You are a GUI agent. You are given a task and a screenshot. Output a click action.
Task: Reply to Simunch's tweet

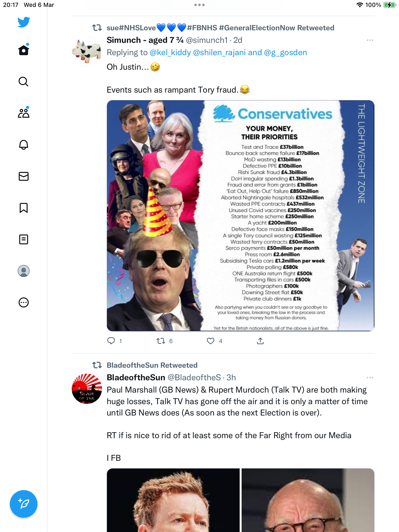(x=111, y=341)
